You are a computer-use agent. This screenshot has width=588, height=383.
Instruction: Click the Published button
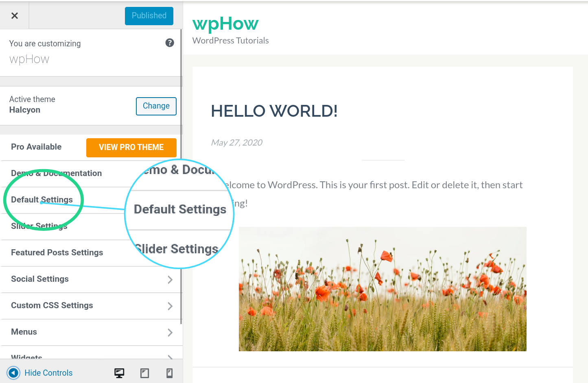(x=149, y=15)
